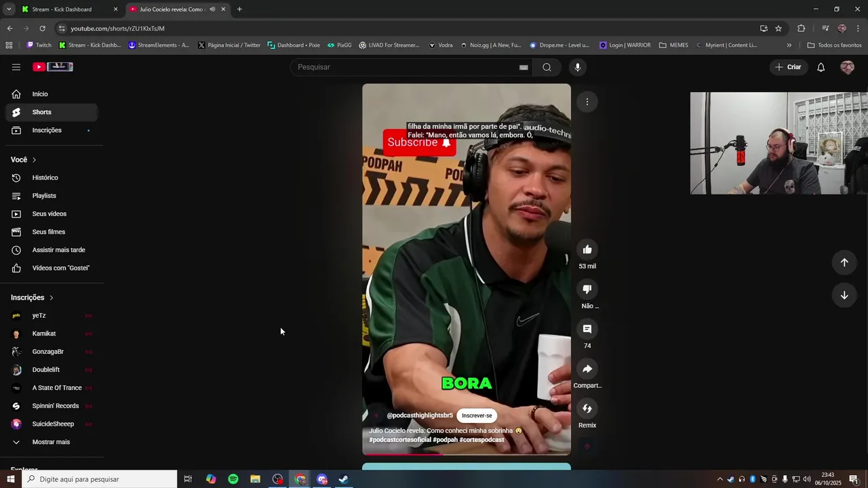This screenshot has width=868, height=488.
Task: Go to next Short with down arrow
Action: 844,296
